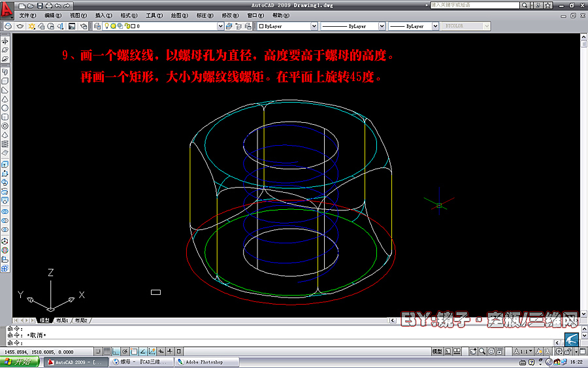Click the render picture icon in top toolbar
Viewport: 588px width, 368px height.
72,26
